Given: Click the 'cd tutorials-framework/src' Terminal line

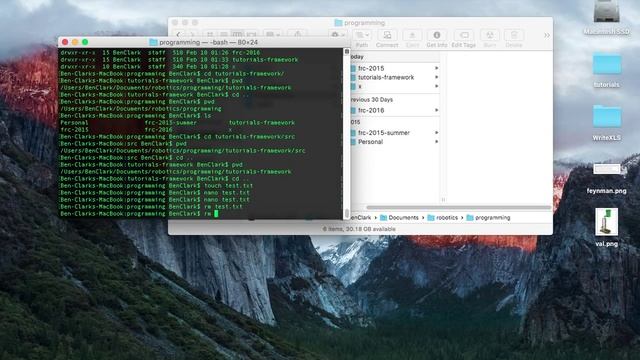Looking at the screenshot, I should [178, 137].
